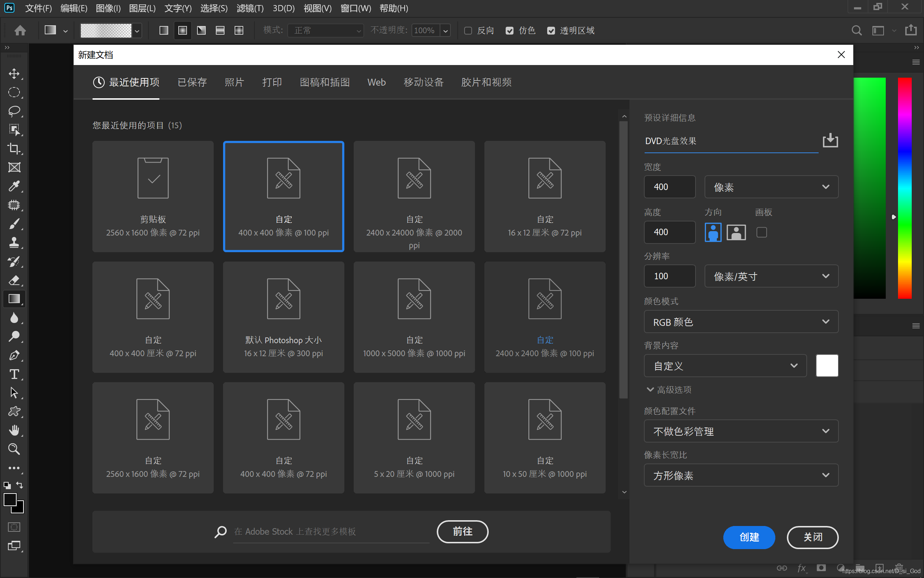Close the 新建文档 dialog
This screenshot has height=578, width=924.
coord(841,55)
